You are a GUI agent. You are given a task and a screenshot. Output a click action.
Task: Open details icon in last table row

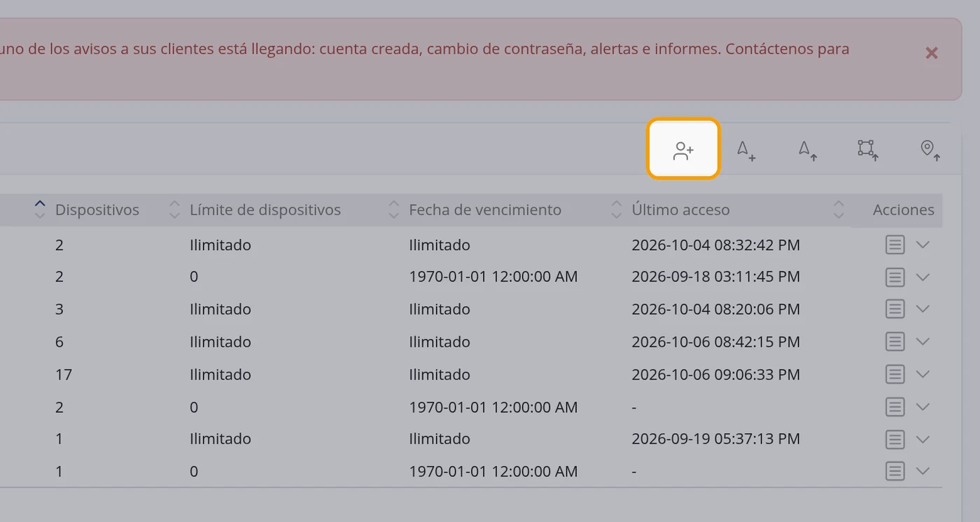click(895, 472)
